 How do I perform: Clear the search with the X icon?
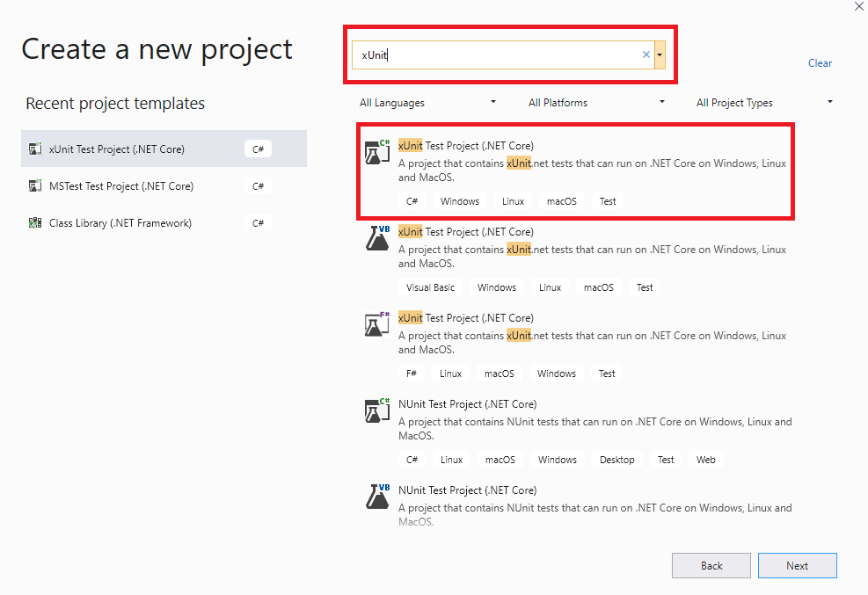click(x=646, y=54)
